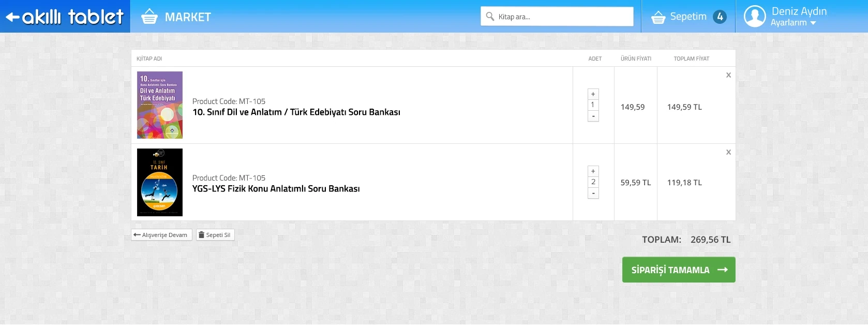Focus the Kitap ara search field

(x=557, y=17)
